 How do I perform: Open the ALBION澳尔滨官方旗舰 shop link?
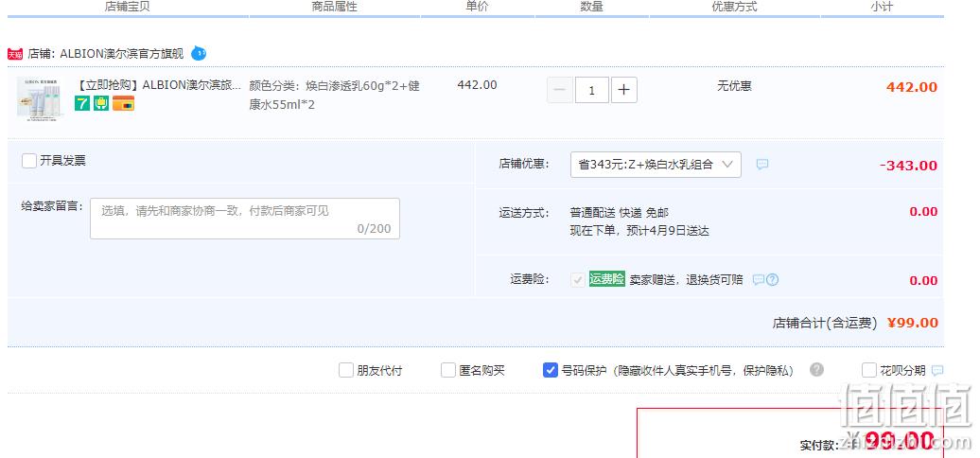[x=122, y=54]
